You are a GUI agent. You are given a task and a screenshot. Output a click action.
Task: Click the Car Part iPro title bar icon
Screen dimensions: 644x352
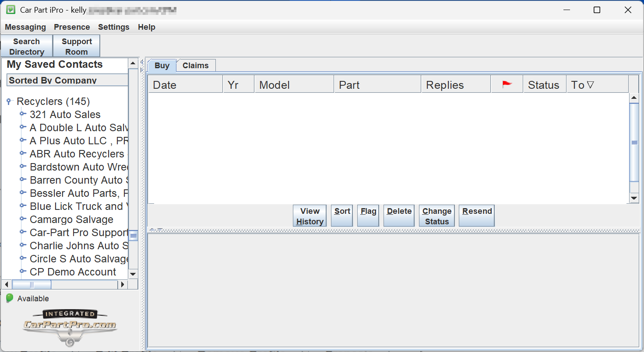point(11,10)
